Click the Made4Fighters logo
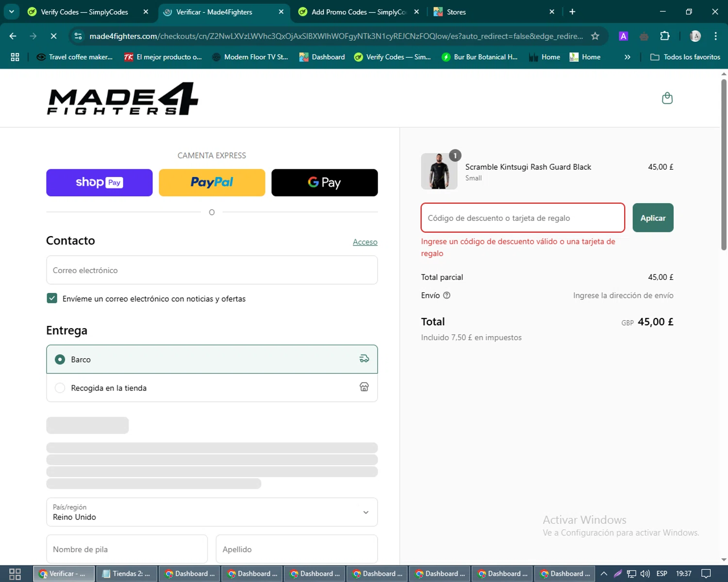728x582 pixels. [123, 98]
